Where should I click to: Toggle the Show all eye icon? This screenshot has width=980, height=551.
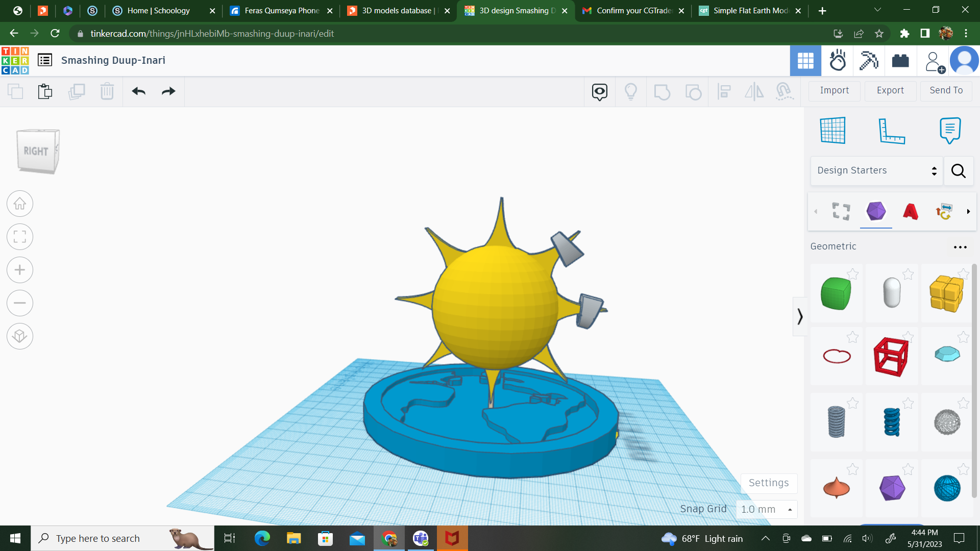pos(600,92)
